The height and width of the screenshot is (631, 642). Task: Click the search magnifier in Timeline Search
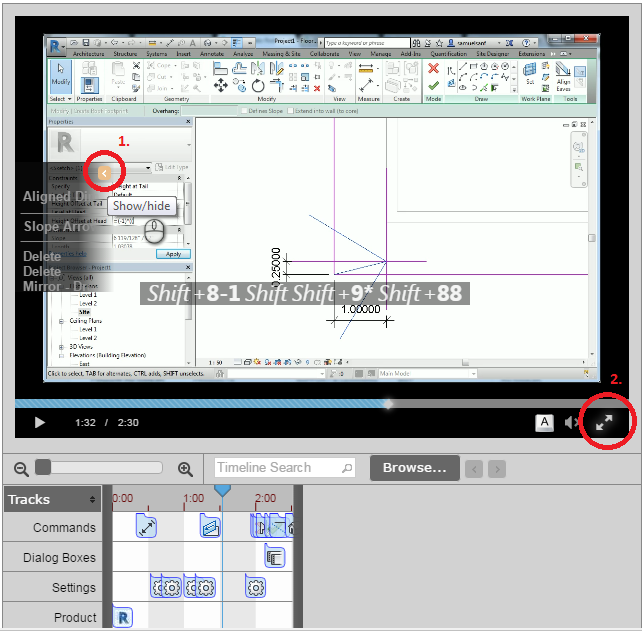(x=347, y=468)
